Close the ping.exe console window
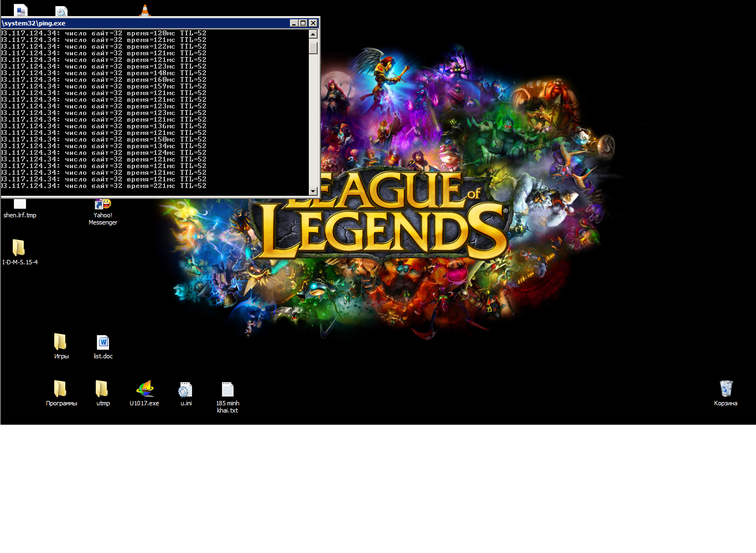This screenshot has height=553, width=756. [313, 23]
